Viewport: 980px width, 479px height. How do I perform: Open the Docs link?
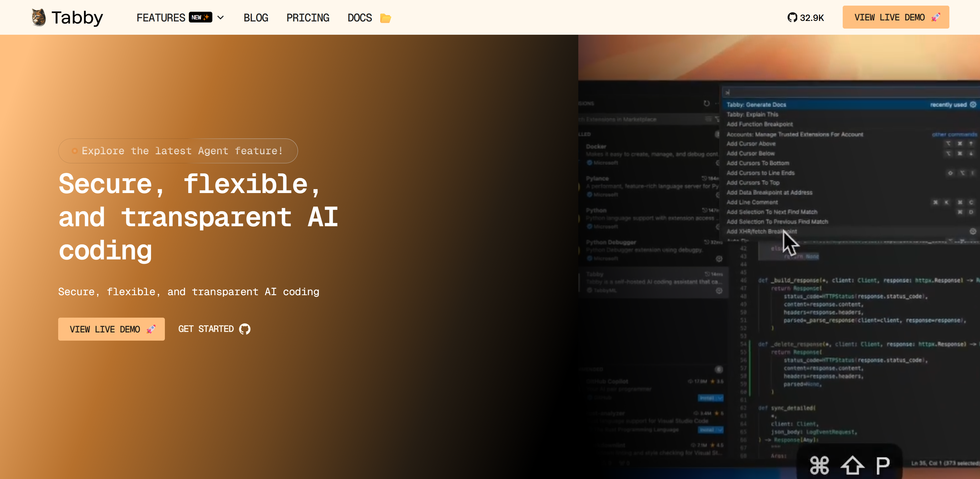pyautogui.click(x=360, y=18)
